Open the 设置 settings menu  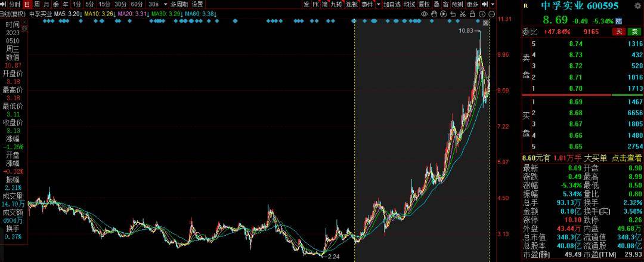click(x=197, y=4)
